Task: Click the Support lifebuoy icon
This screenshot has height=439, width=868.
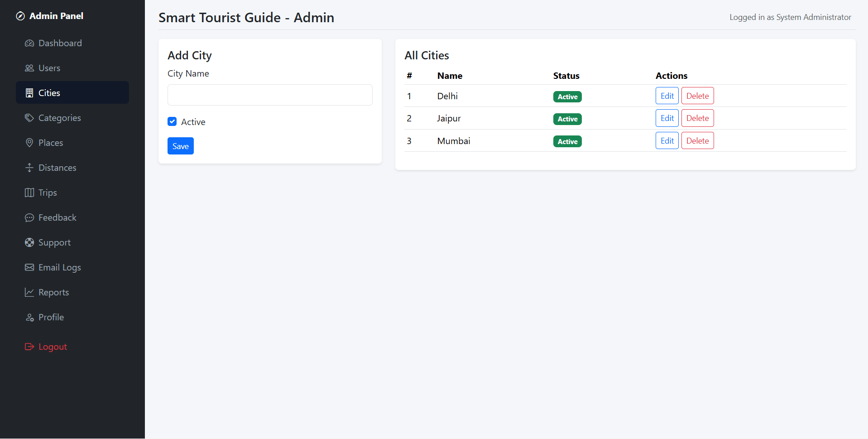Action: (29, 242)
